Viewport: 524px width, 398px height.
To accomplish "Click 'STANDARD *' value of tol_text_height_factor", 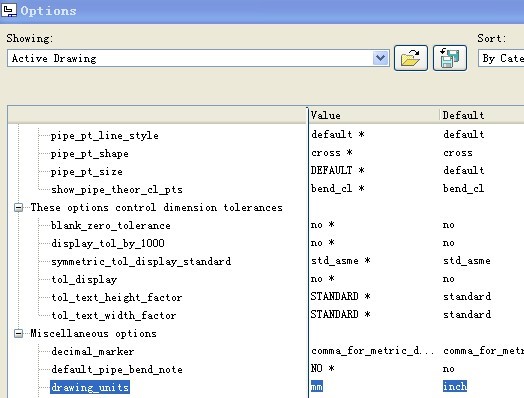I will pos(341,296).
